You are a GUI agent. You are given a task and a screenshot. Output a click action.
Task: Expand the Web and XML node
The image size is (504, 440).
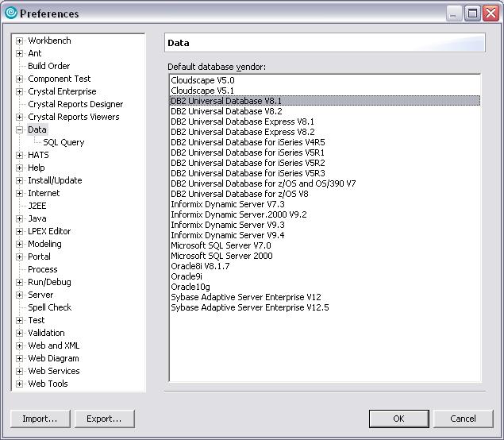coord(19,345)
